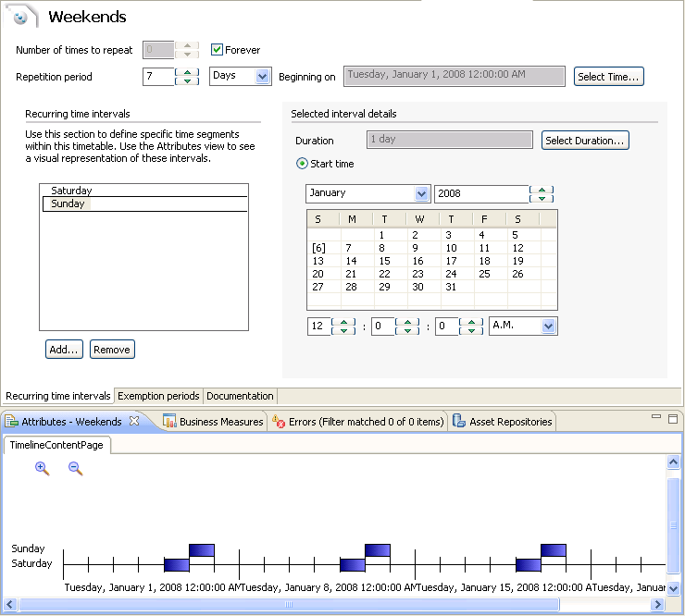Increase the year 2008 spinner
Viewport: 685px width, 616px height.
542,190
